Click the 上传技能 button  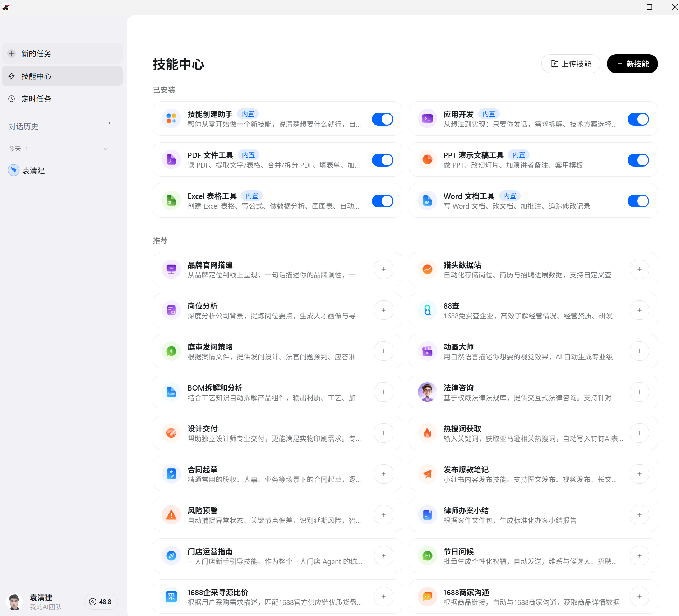(x=571, y=64)
